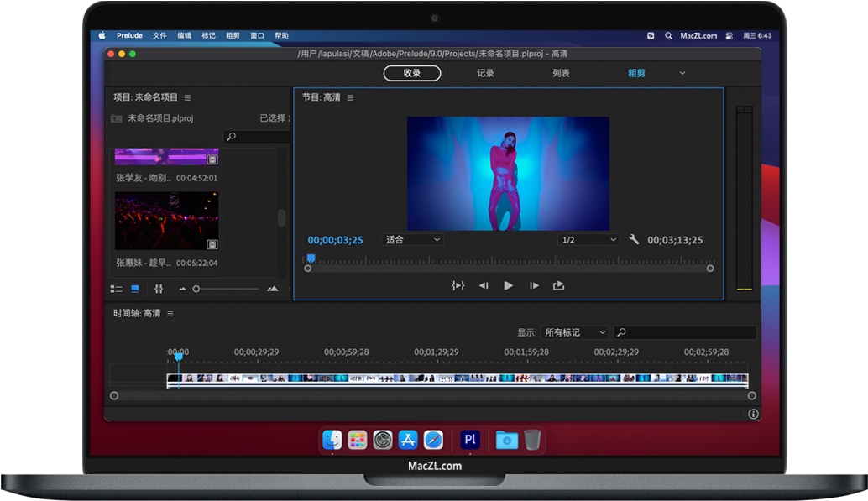Open monitor settings via the wrench icon

point(635,239)
